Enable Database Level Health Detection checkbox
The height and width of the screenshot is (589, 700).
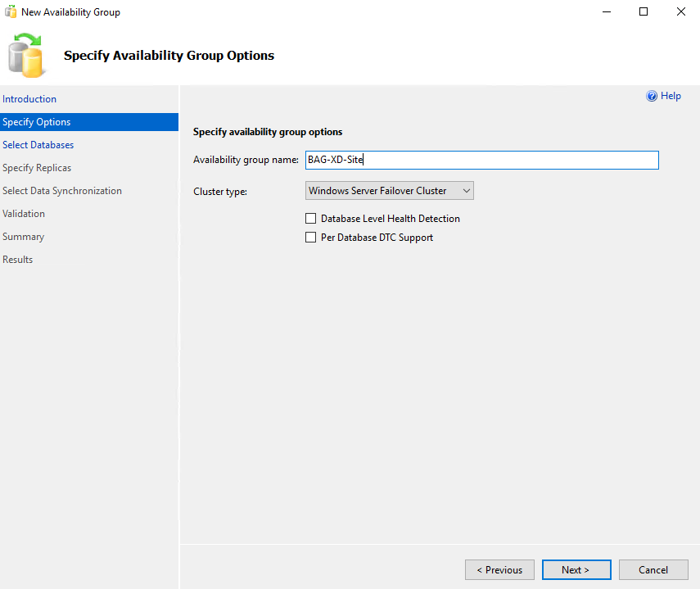311,219
